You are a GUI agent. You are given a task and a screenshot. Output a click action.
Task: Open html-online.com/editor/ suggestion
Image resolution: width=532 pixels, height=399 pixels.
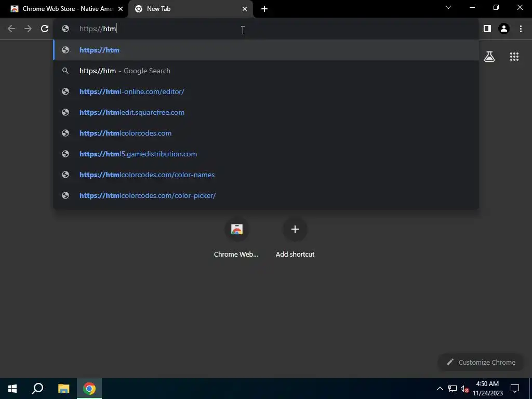point(266,91)
